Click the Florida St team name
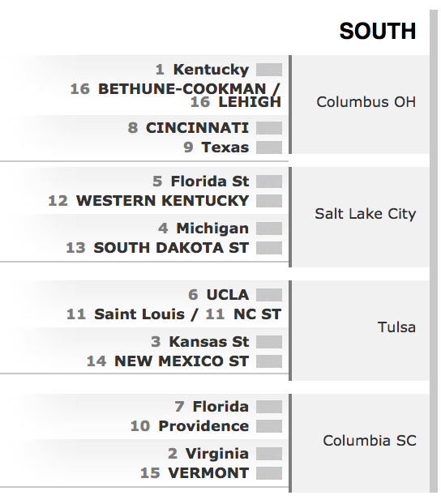Viewport: 441px width, 504px height. 210,182
